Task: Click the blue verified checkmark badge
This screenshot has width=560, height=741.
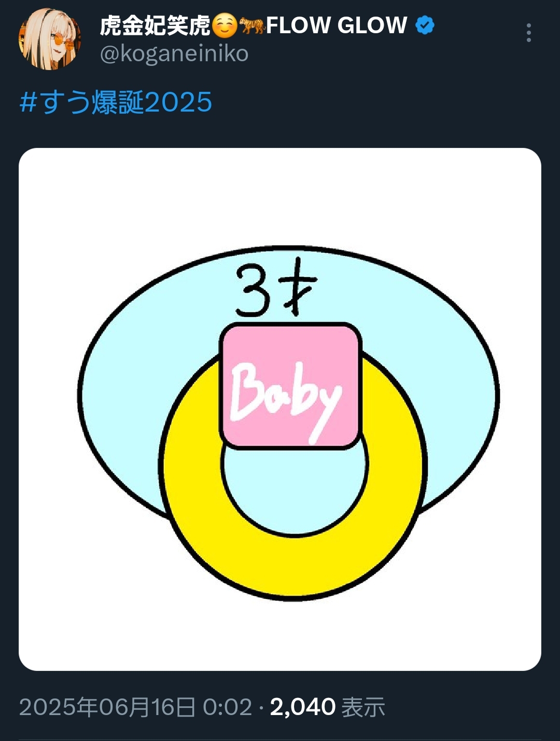Action: coord(425,25)
